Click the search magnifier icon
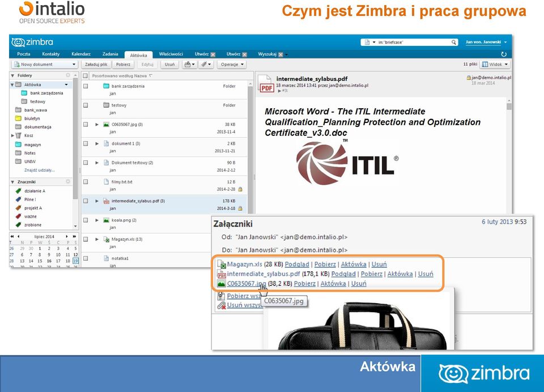This screenshot has width=544, height=392. 453,42
